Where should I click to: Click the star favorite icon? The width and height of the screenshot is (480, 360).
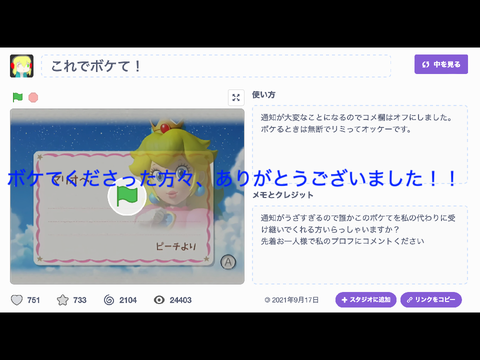pos(63,300)
